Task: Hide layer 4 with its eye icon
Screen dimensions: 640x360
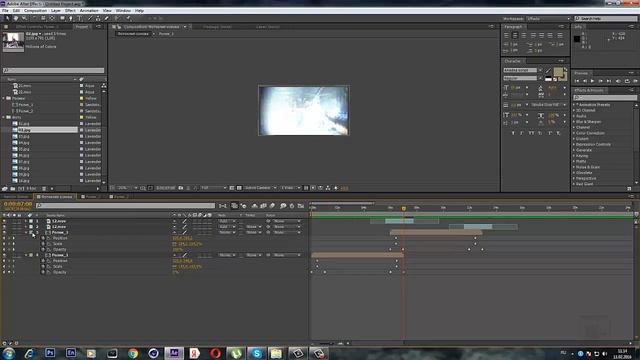Action: tap(4, 255)
